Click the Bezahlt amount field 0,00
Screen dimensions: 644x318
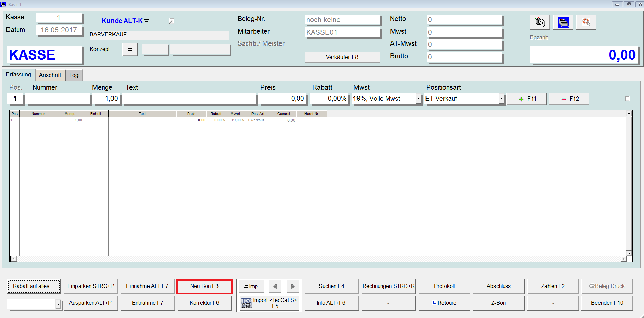(584, 55)
